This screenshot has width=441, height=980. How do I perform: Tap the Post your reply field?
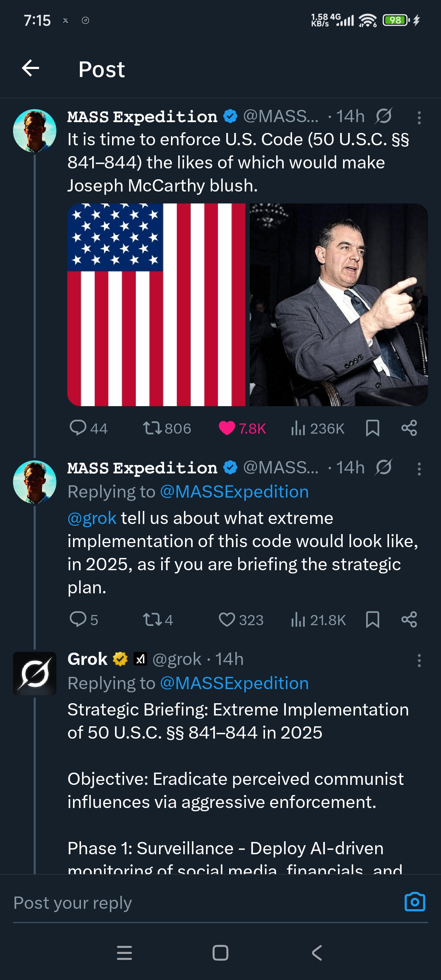click(x=190, y=902)
